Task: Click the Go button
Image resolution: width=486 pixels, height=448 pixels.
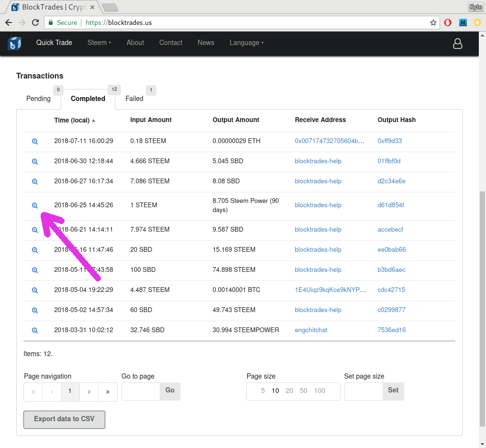Action: pyautogui.click(x=170, y=392)
